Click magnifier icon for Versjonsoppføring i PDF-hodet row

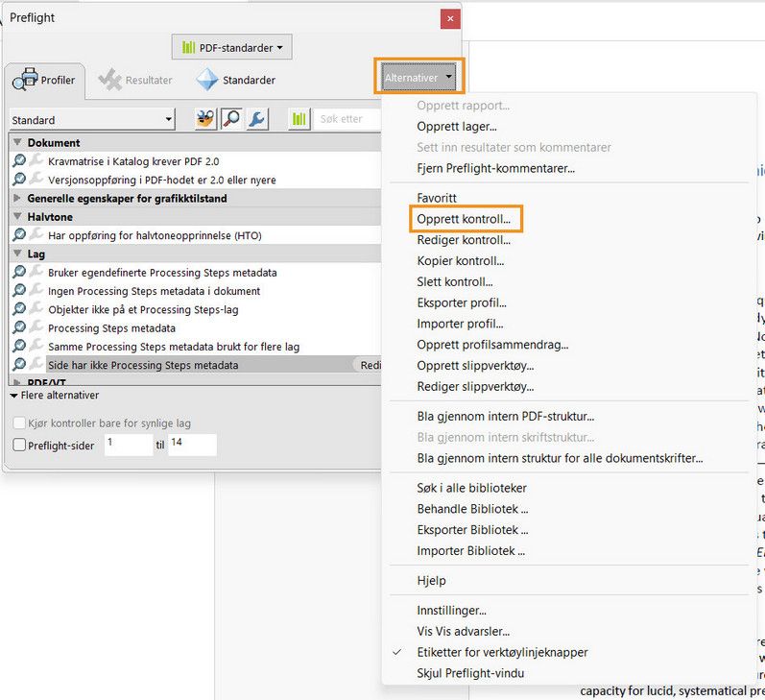click(19, 180)
